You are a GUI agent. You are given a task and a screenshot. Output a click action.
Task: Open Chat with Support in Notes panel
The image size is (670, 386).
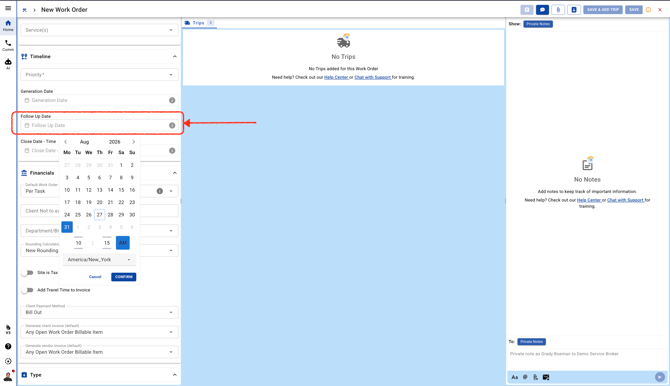click(625, 200)
